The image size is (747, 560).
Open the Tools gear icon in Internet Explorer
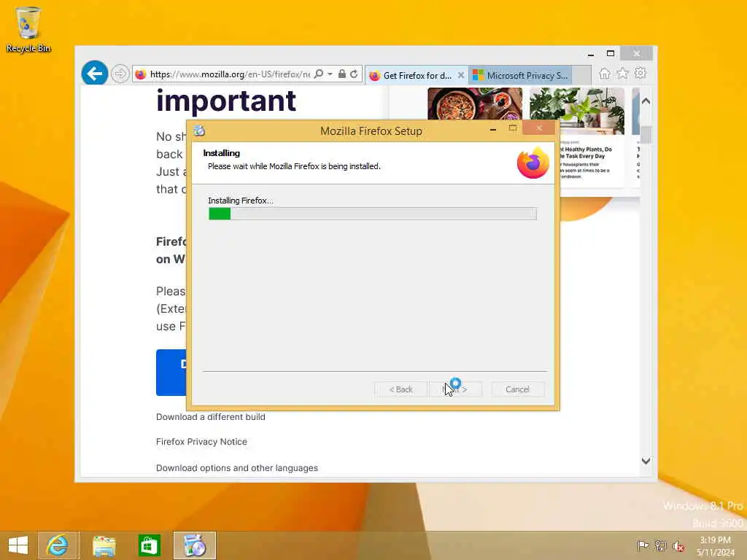(x=640, y=73)
